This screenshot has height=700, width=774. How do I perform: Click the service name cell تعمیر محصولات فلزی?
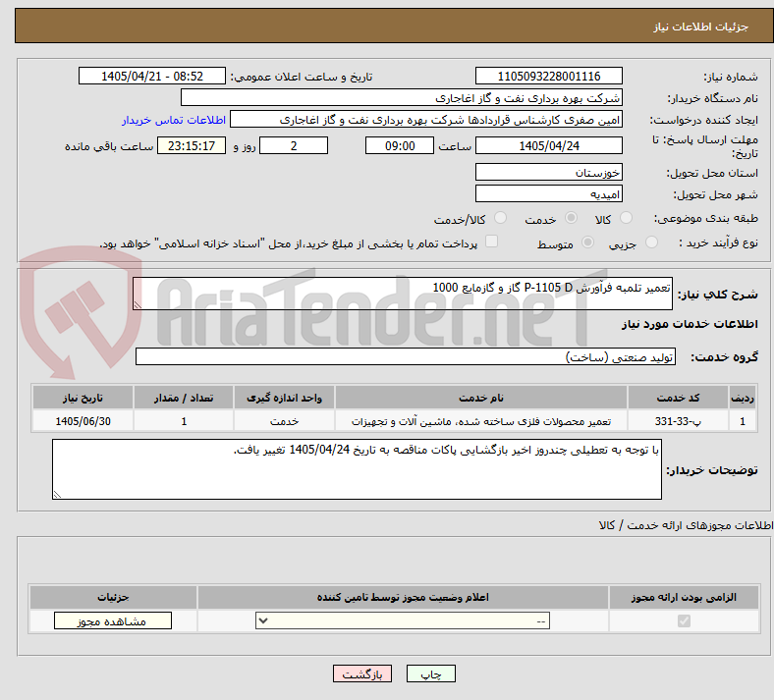[x=481, y=421]
